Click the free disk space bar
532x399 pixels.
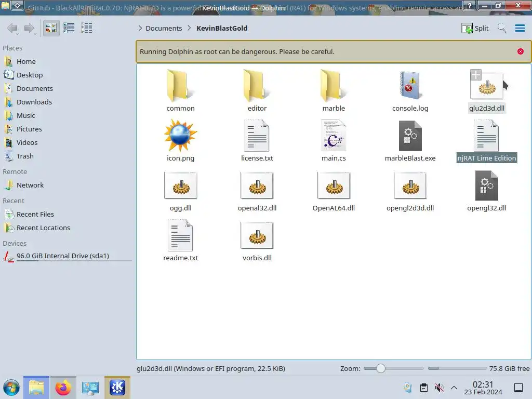coord(457,368)
